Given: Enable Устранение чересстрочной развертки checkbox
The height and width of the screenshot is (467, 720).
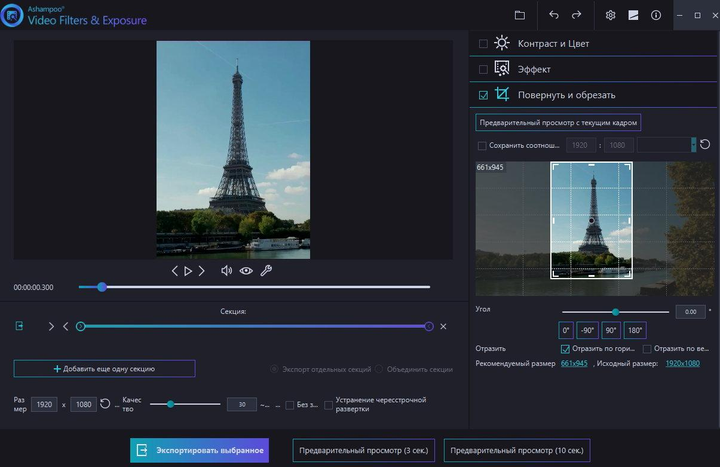Looking at the screenshot, I should [328, 405].
